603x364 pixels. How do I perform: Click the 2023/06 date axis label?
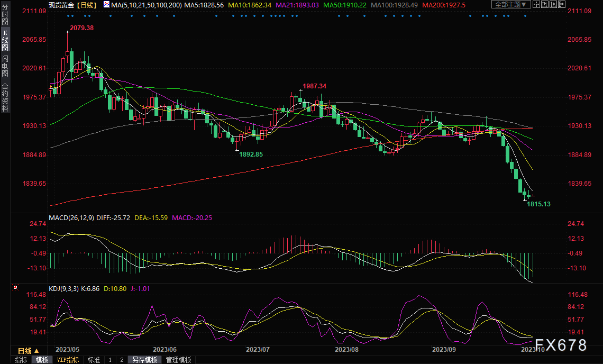pyautogui.click(x=165, y=349)
